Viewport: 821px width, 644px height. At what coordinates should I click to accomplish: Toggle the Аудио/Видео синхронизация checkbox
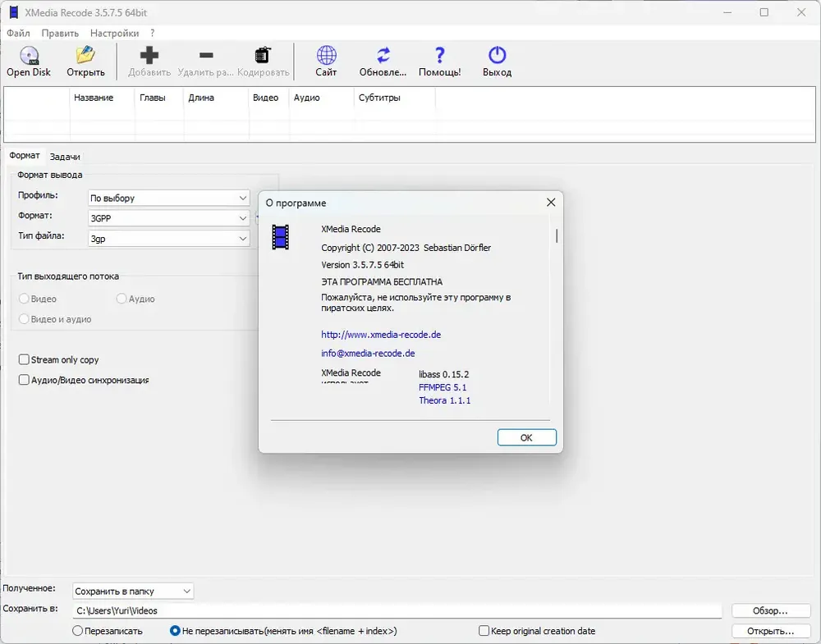click(x=24, y=380)
